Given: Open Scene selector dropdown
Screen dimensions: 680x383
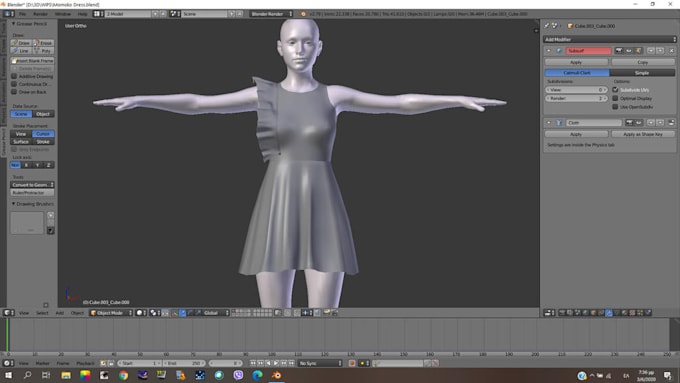Looking at the screenshot, I should click(x=175, y=14).
